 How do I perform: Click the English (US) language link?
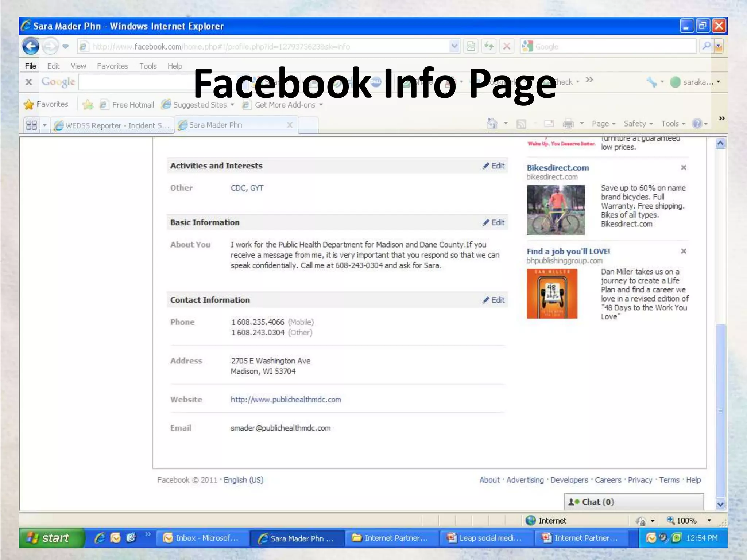pos(243,480)
